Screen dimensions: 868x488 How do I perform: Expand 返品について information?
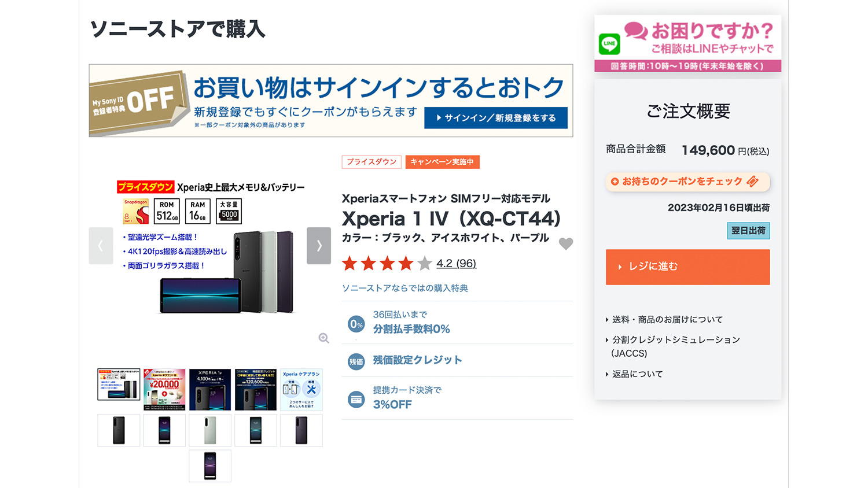pos(637,374)
